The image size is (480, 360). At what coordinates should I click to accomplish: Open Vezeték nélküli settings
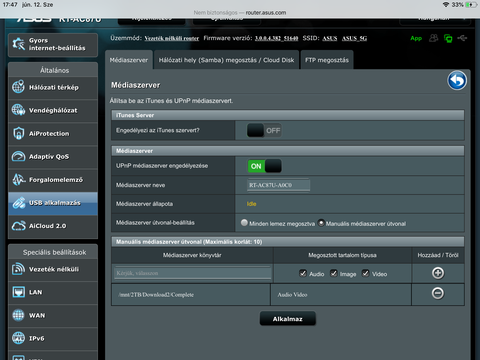[53, 269]
